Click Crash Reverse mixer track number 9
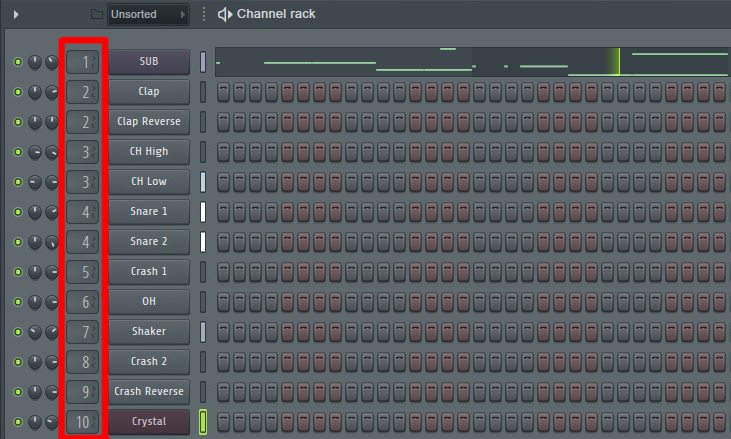 click(83, 392)
